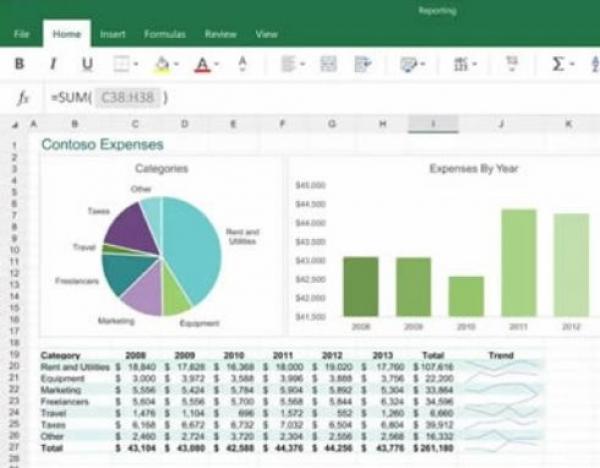Select row 27 header
600x468 pixels.
[x=14, y=447]
